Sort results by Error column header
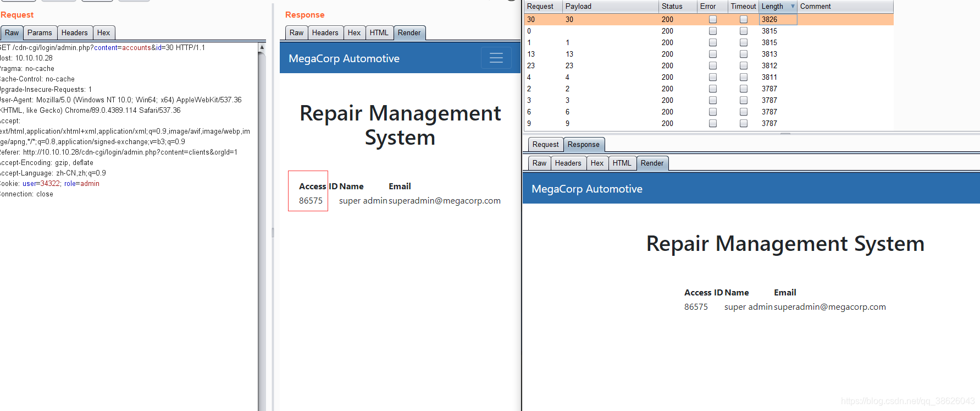The width and height of the screenshot is (980, 411). pyautogui.click(x=712, y=7)
